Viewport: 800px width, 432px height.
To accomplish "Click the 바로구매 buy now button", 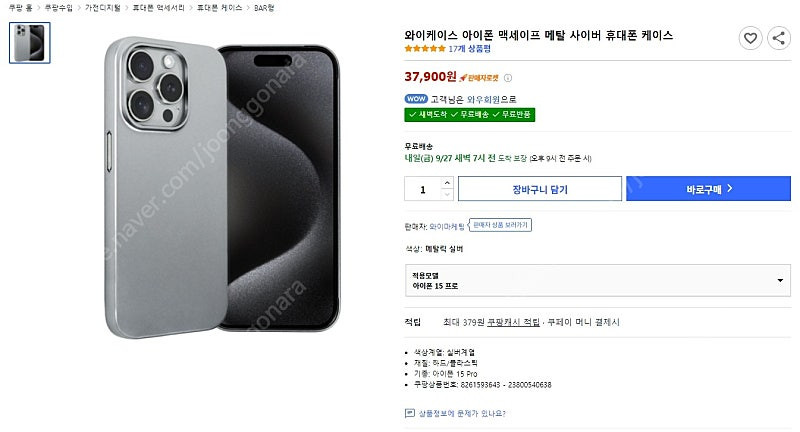I will (x=708, y=188).
